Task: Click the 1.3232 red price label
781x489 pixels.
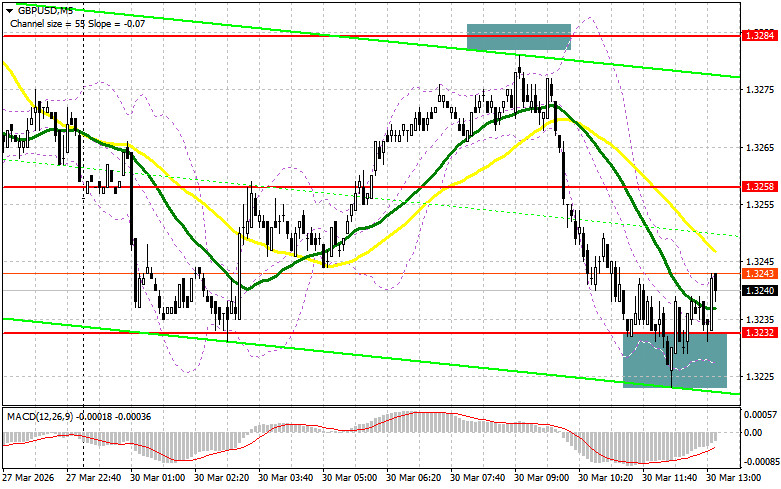Action: pyautogui.click(x=760, y=332)
